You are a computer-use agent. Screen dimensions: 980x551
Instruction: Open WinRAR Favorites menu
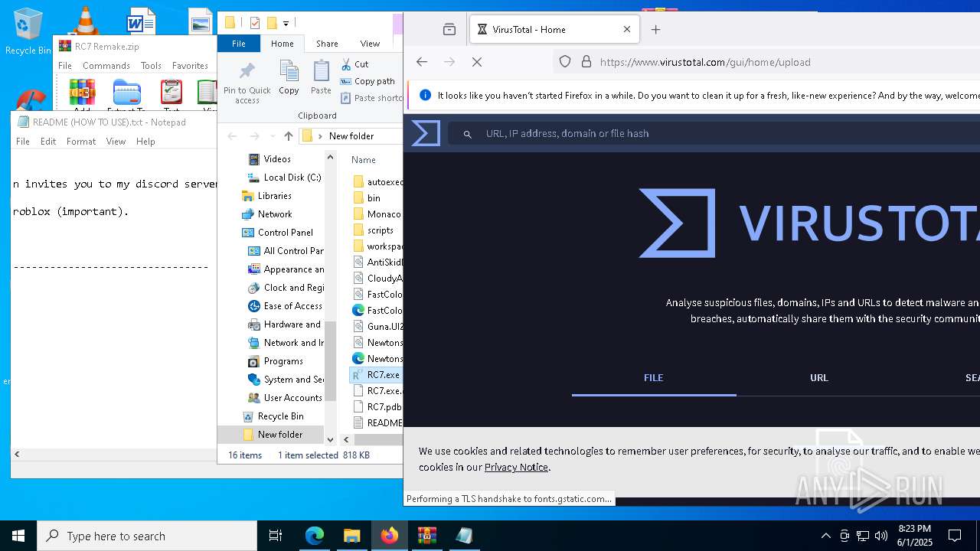[190, 66]
